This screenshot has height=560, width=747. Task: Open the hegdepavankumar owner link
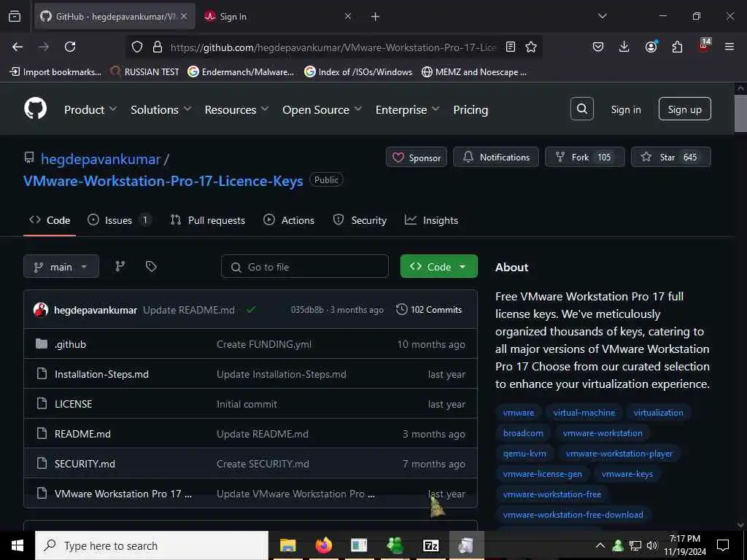101,159
